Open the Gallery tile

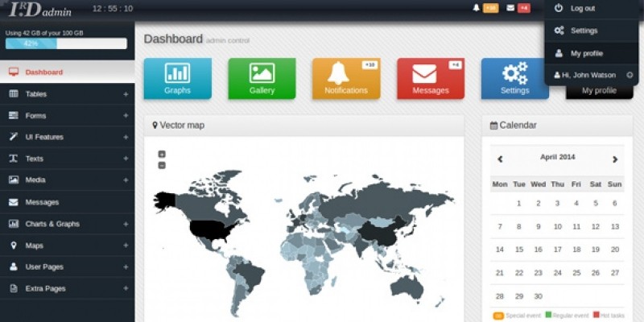262,78
